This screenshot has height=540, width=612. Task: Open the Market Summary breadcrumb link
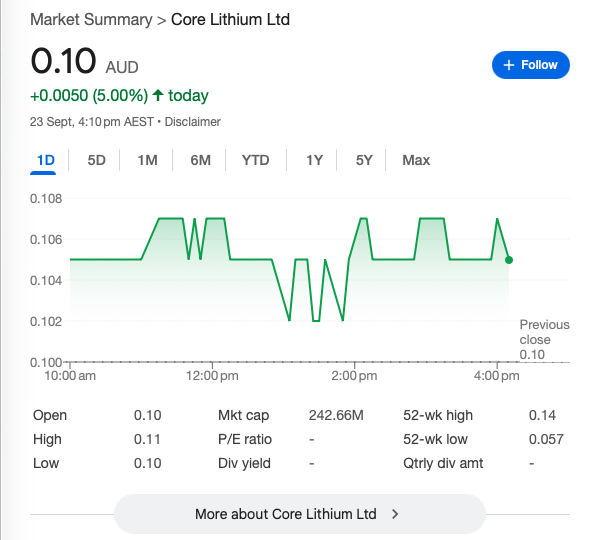tap(91, 20)
